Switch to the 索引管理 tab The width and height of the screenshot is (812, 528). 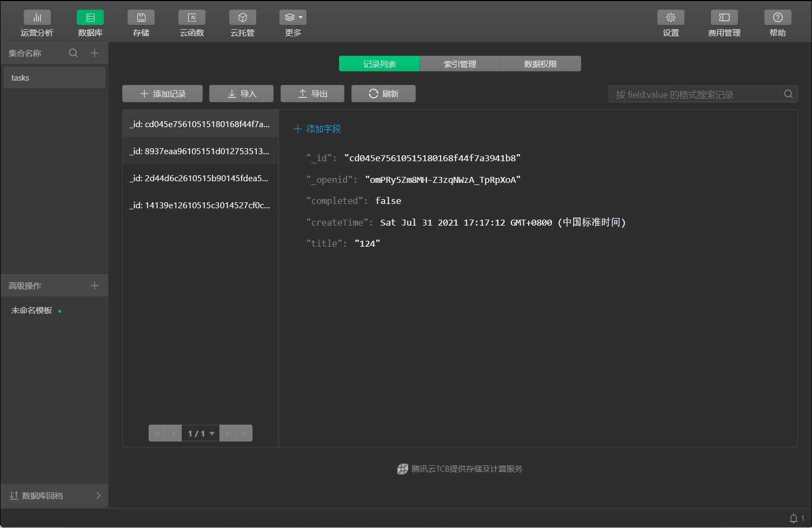click(460, 64)
